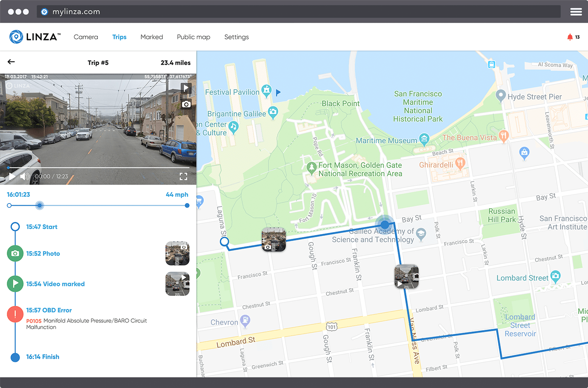Open the hamburger menu in browser bar
Screen dimensions: 588x388
click(x=576, y=12)
